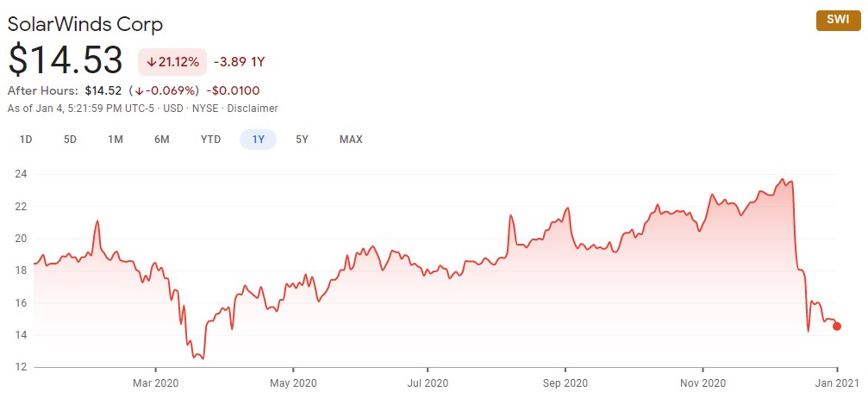Image resolution: width=868 pixels, height=398 pixels.
Task: Click the 21.12% decline badge
Action: [x=172, y=62]
